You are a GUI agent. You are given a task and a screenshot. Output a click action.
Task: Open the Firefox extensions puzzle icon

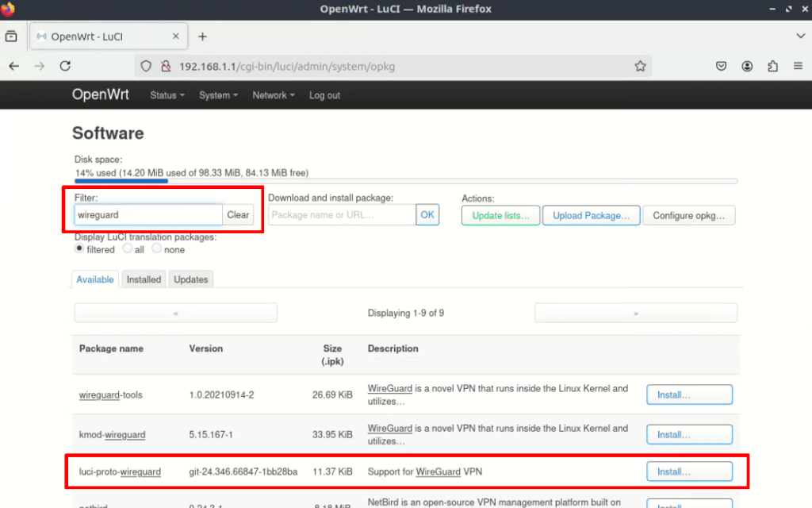point(772,67)
